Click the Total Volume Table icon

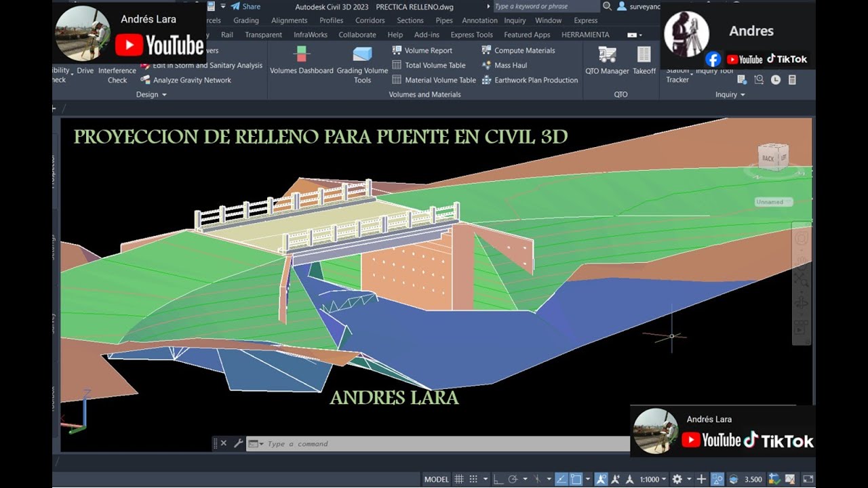pyautogui.click(x=397, y=65)
